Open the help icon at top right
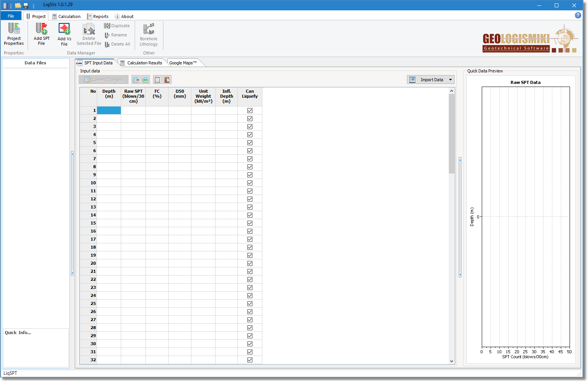The image size is (588, 382). click(x=578, y=15)
